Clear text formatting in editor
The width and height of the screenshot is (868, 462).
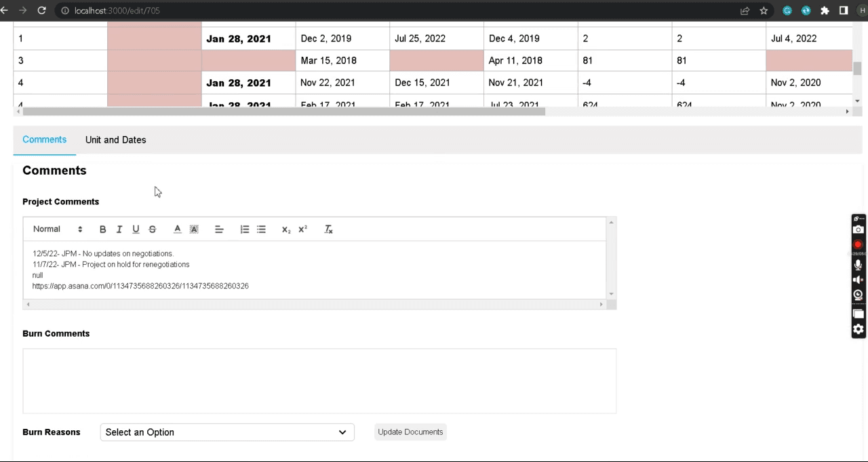(328, 230)
